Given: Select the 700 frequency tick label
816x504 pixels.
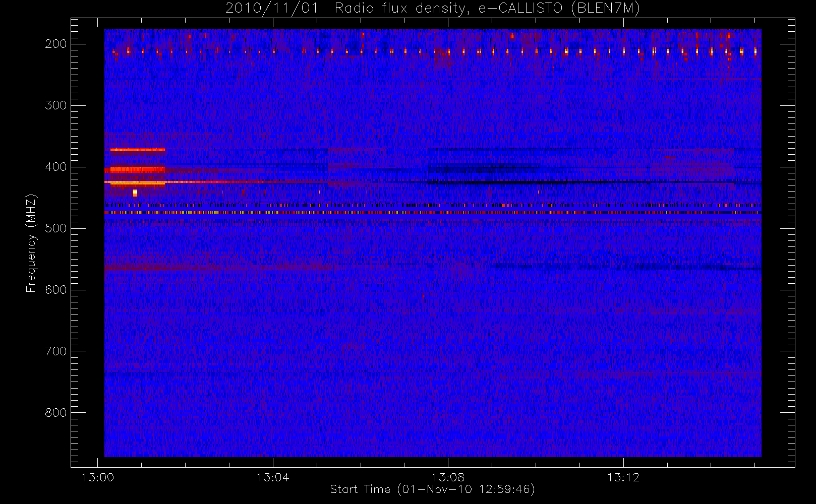Looking at the screenshot, I should (x=56, y=351).
